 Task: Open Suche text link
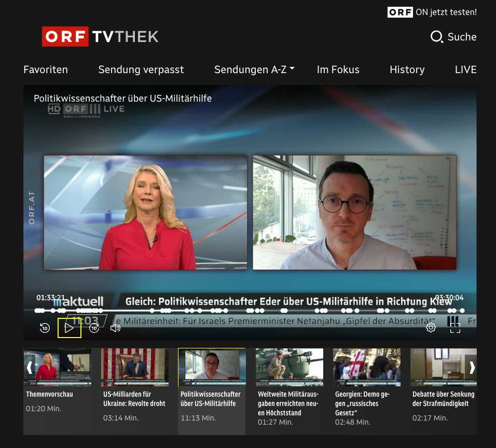click(462, 37)
